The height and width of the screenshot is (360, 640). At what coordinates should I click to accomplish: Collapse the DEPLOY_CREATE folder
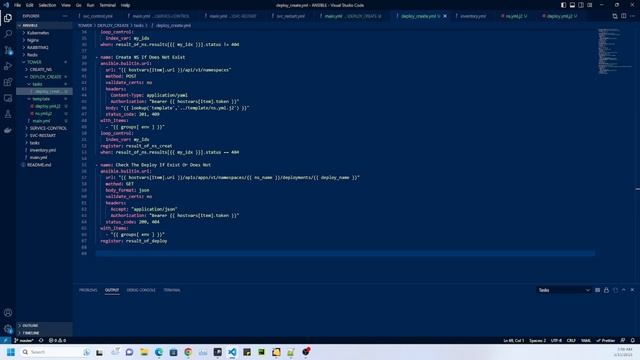[x=44, y=77]
